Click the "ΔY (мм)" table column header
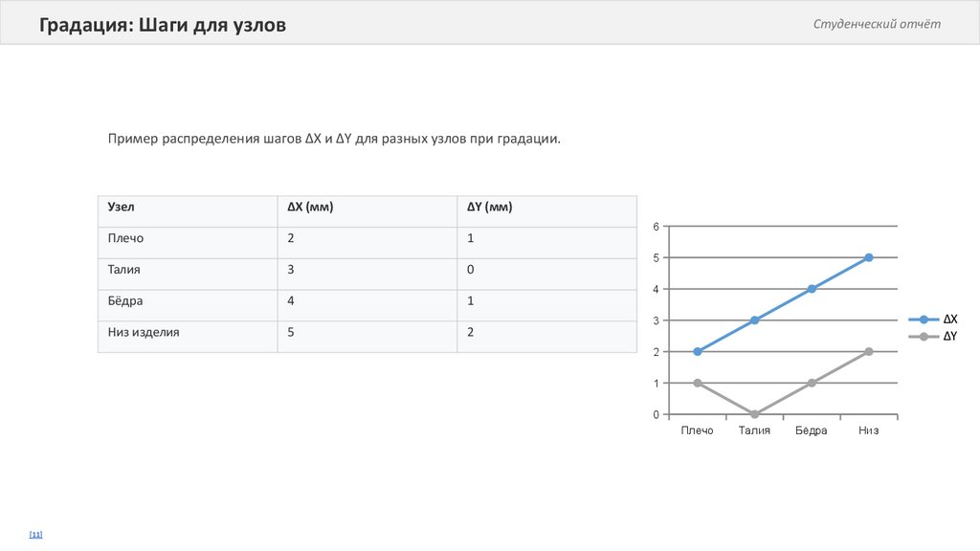980x551 pixels. pos(490,207)
